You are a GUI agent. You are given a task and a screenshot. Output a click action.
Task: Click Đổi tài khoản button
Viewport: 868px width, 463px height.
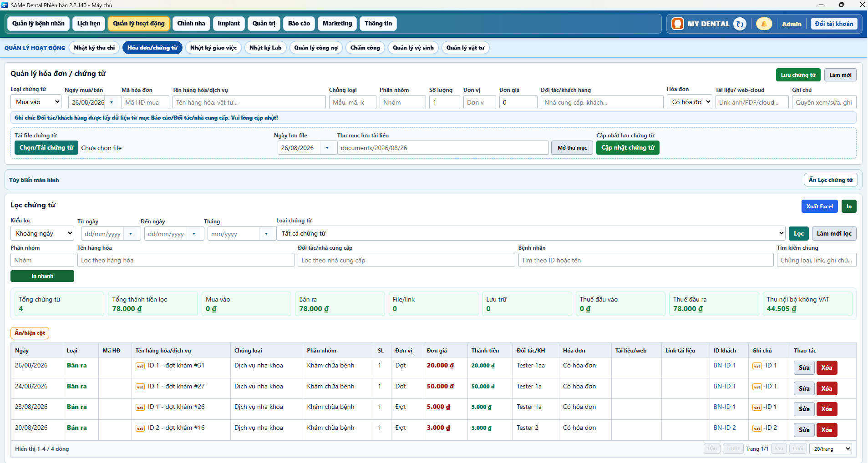834,24
